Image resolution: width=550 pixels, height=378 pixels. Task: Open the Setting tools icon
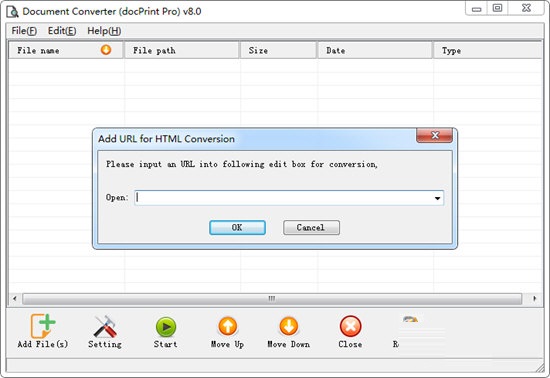click(x=105, y=326)
